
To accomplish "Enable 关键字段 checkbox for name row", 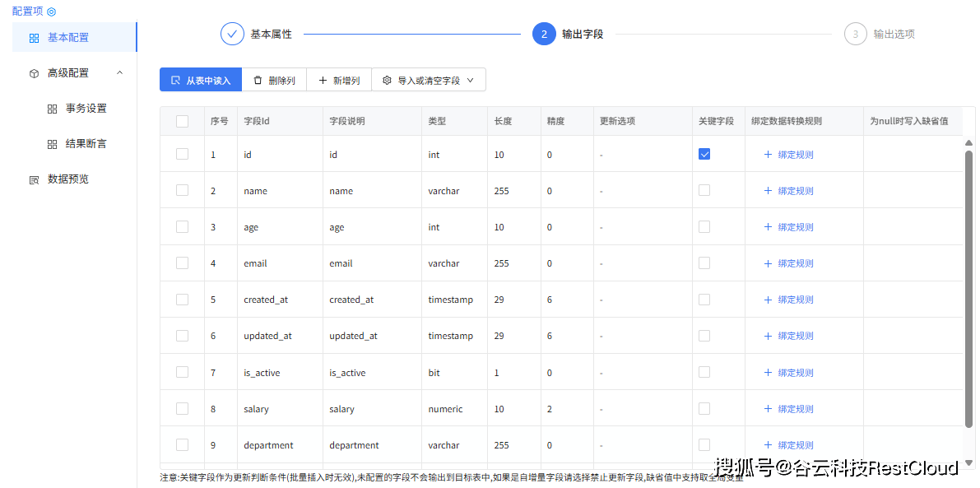I will (704, 190).
